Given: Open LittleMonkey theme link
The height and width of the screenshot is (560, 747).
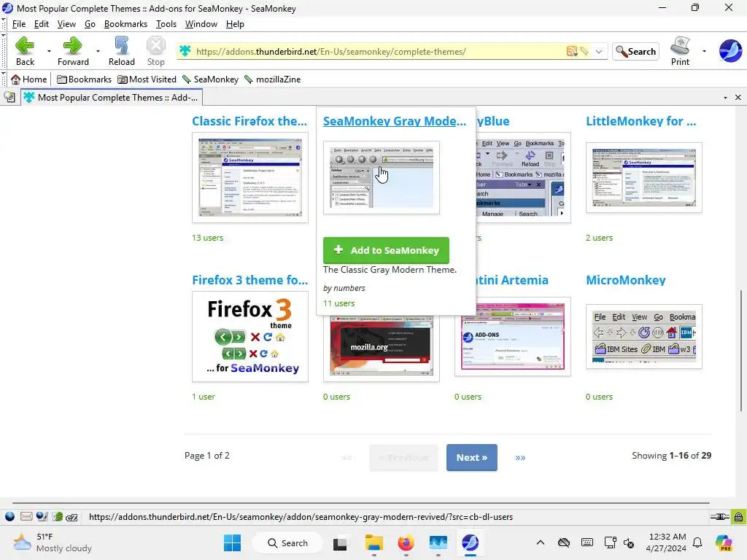Looking at the screenshot, I should tap(640, 121).
